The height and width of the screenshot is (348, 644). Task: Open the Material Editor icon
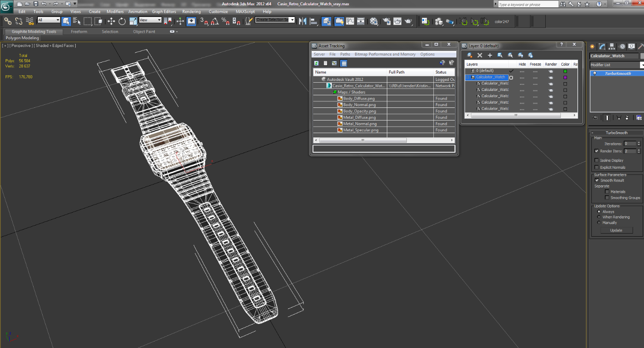374,21
